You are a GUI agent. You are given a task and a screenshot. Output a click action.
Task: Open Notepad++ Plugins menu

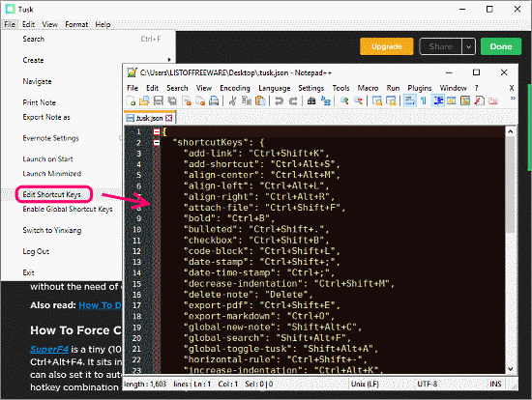coord(420,88)
